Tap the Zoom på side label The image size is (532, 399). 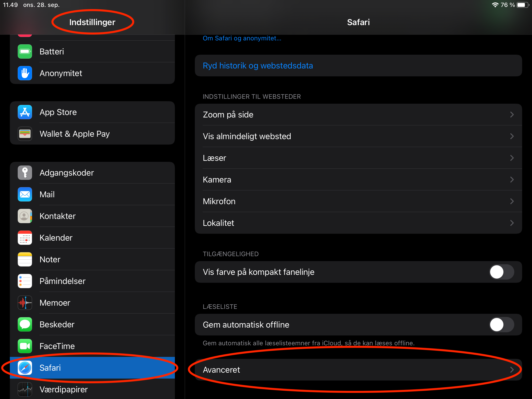point(228,115)
